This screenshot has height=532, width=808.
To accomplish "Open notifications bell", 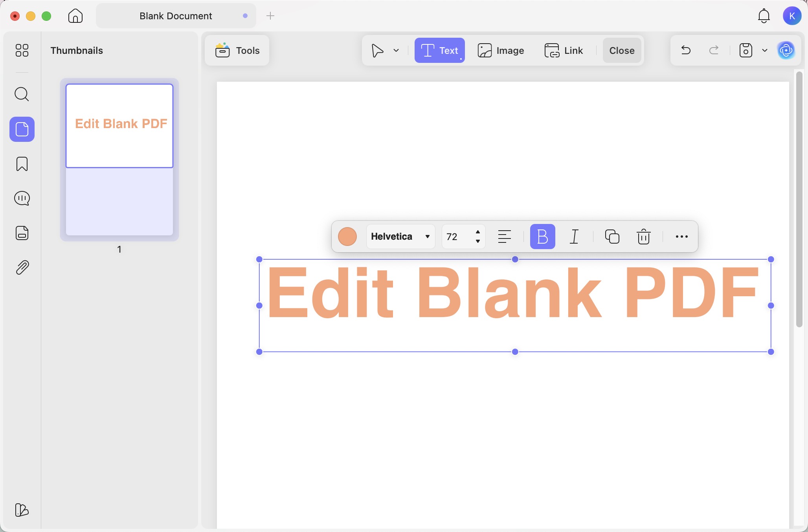I will tap(764, 16).
